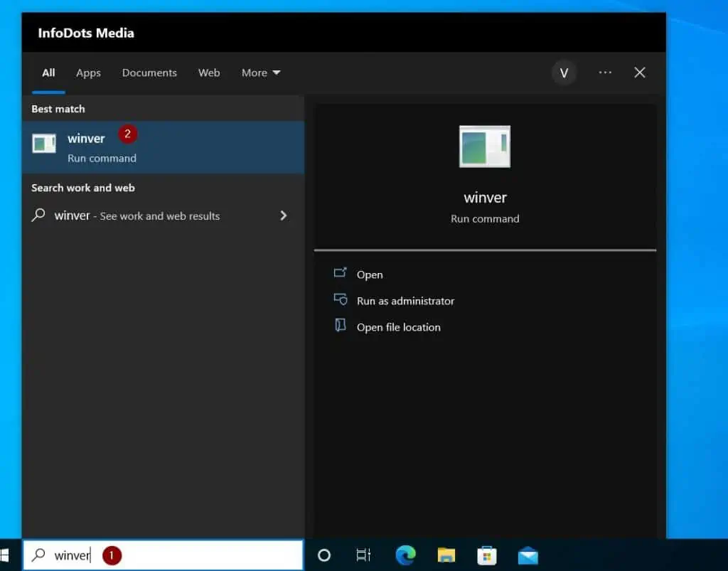Click the Best match heading
This screenshot has width=728, height=571.
click(x=58, y=109)
